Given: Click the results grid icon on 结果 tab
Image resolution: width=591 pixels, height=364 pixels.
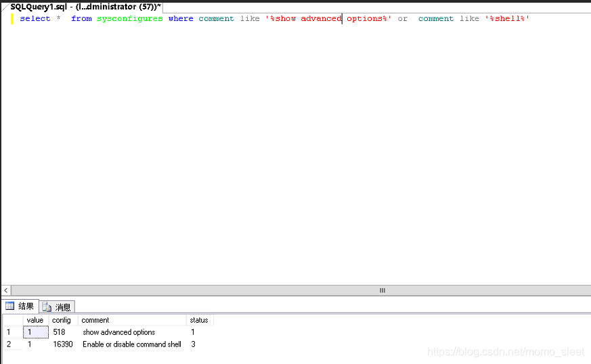Looking at the screenshot, I should (x=9, y=306).
